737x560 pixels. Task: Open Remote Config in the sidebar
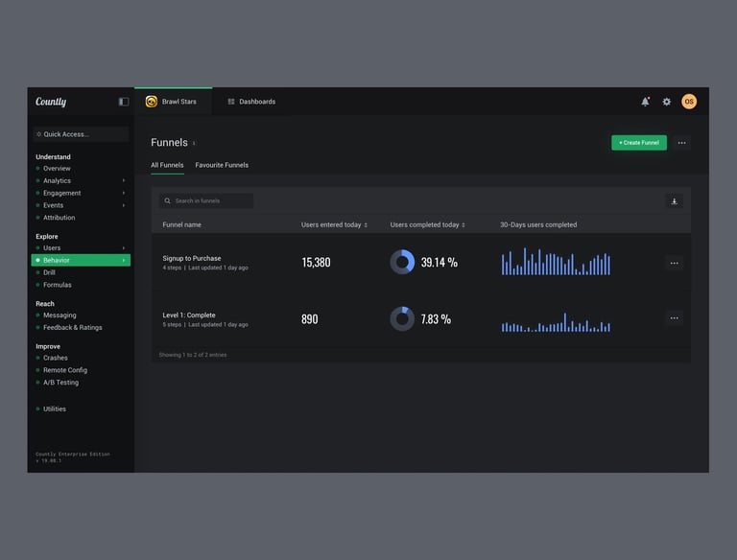(x=65, y=370)
